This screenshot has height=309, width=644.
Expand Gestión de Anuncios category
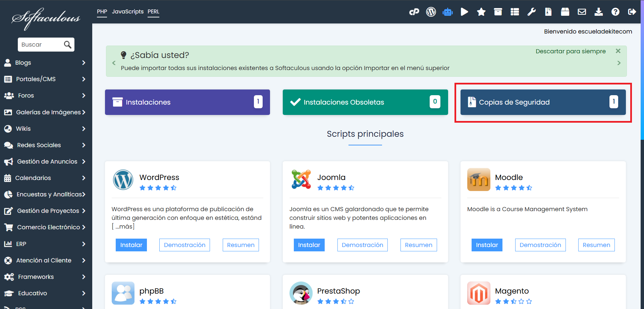pos(46,162)
